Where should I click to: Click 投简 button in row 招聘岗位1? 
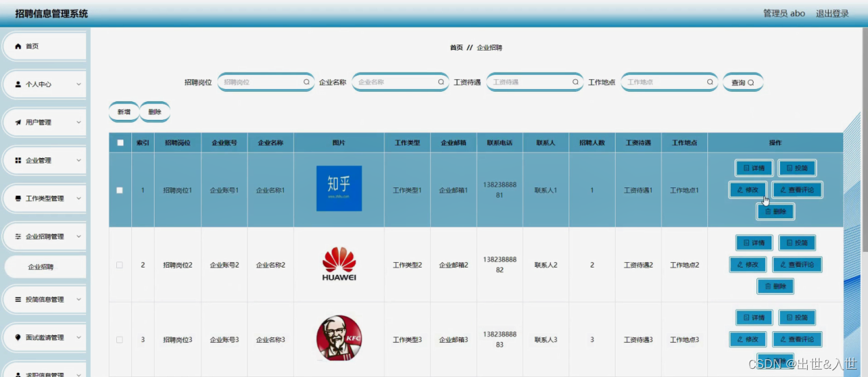point(797,168)
